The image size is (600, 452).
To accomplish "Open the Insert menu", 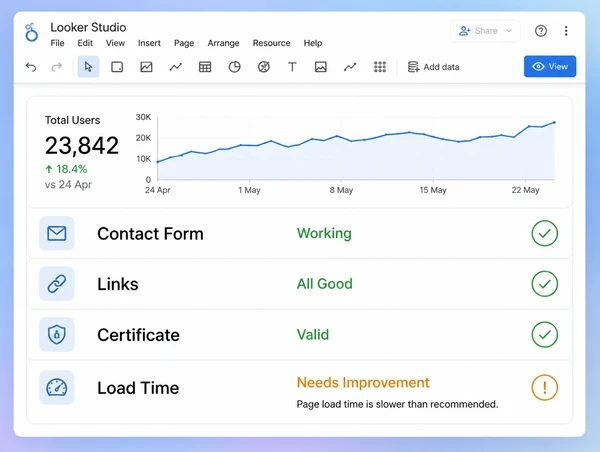I will [149, 43].
